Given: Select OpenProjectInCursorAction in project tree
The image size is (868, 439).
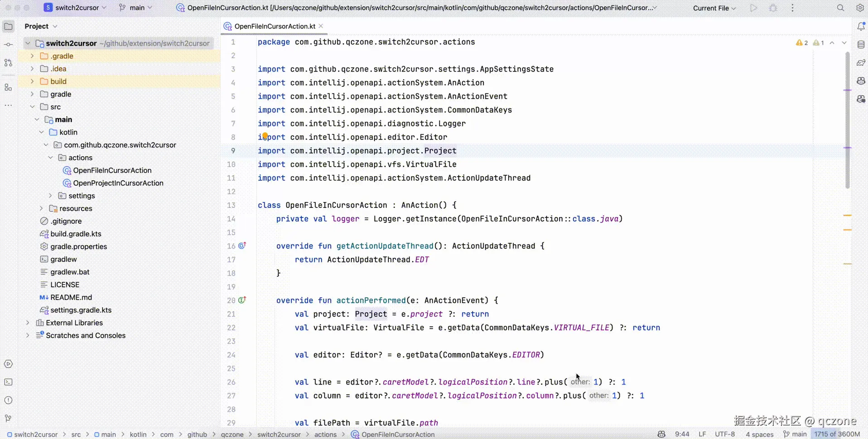Looking at the screenshot, I should click(119, 183).
